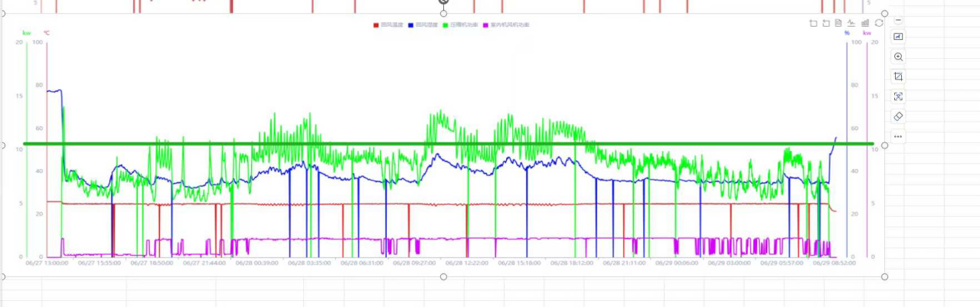Click the magnifier zoom-in icon
The width and height of the screenshot is (980, 307).
tap(898, 57)
